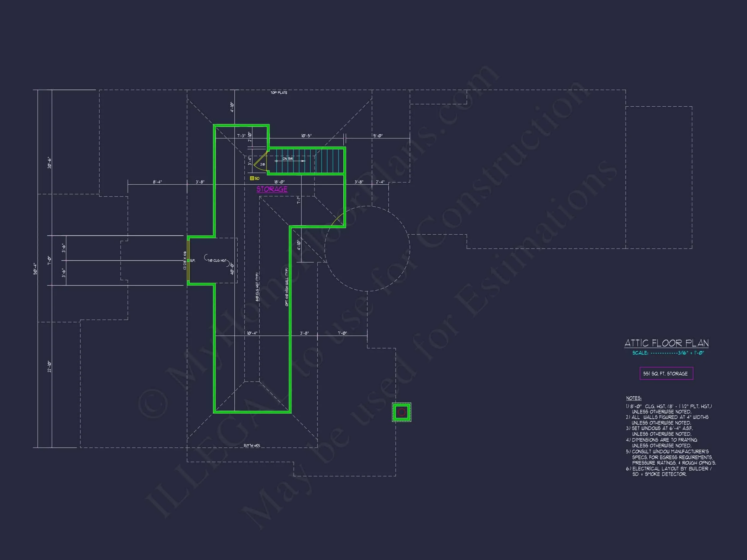Click the 10'-4" bottom dimension label

tap(252, 333)
